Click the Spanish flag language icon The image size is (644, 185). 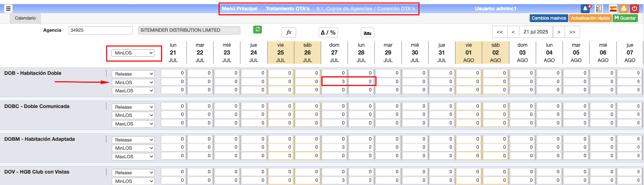[613, 9]
